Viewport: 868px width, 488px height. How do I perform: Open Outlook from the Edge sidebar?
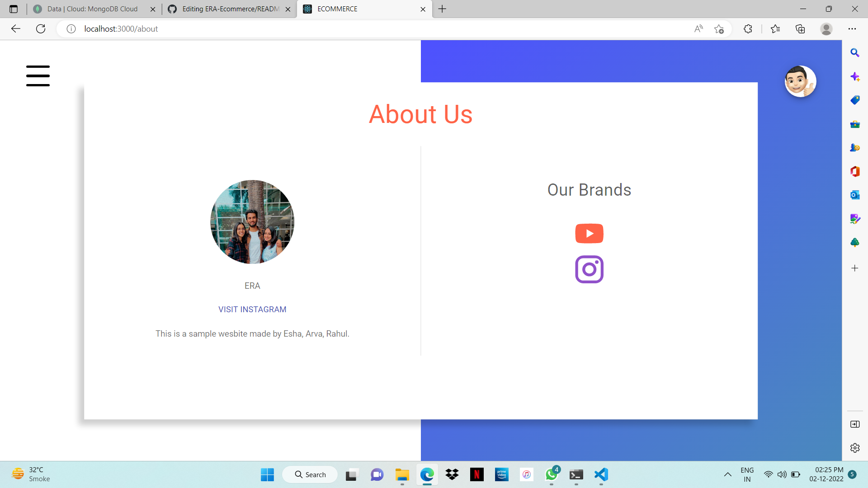pyautogui.click(x=854, y=195)
